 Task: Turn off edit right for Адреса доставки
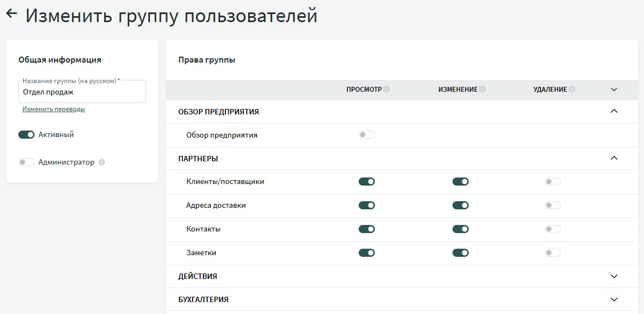(x=460, y=206)
